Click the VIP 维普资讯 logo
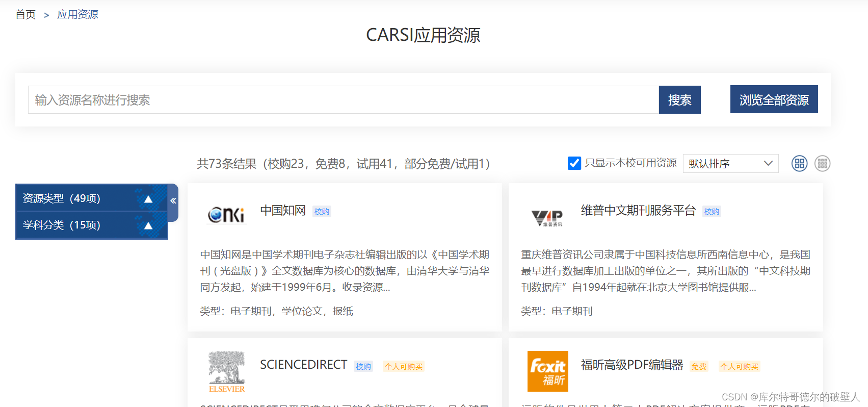Image resolution: width=868 pixels, height=407 pixels. 547,218
